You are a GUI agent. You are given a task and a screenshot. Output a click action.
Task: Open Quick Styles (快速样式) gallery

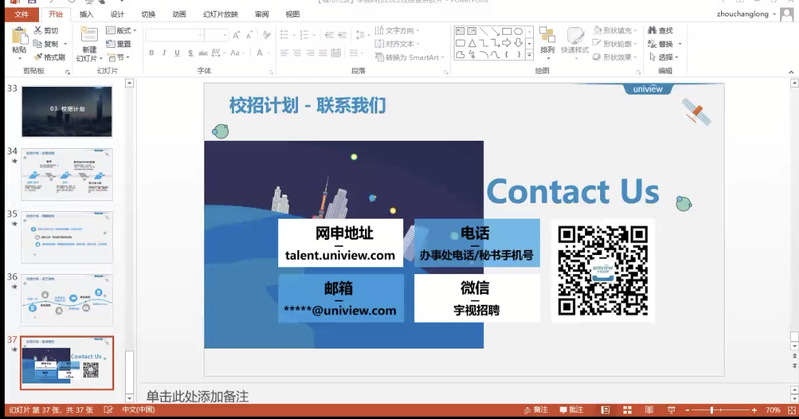tap(575, 42)
